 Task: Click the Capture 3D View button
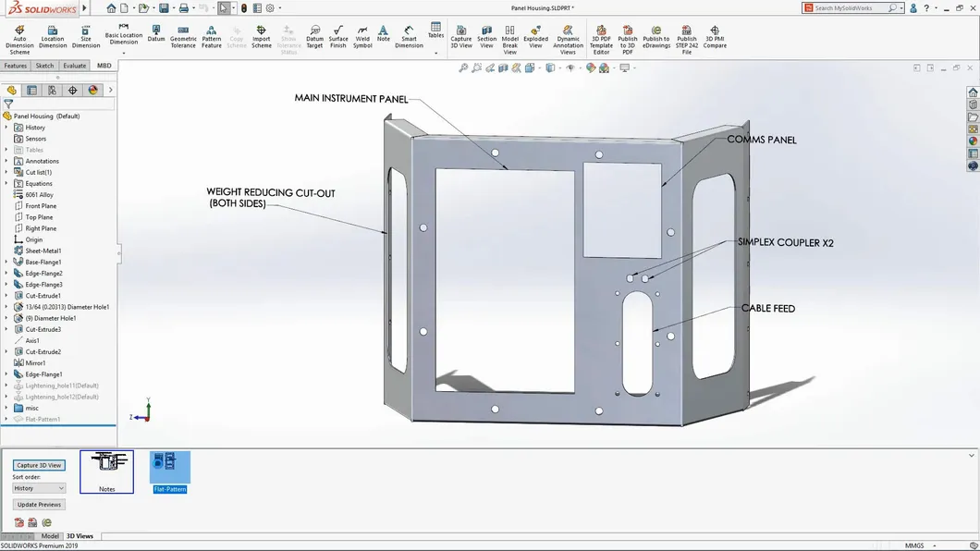click(37, 465)
